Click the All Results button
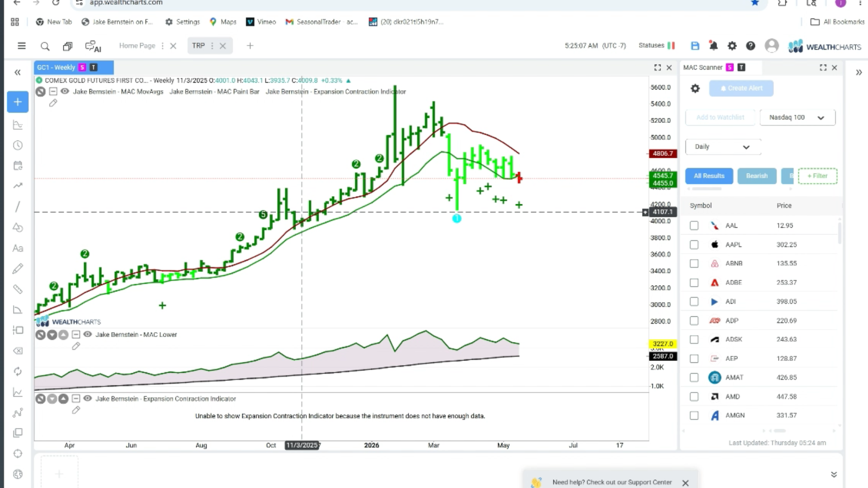 pyautogui.click(x=709, y=176)
